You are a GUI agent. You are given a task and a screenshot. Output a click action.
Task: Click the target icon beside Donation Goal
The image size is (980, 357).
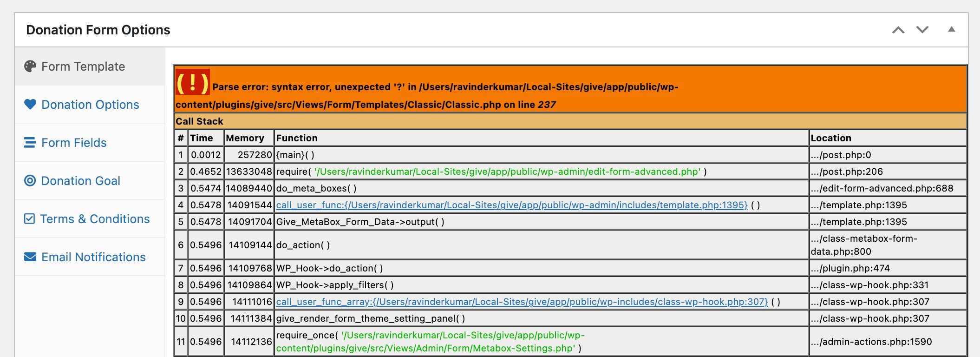coord(30,180)
